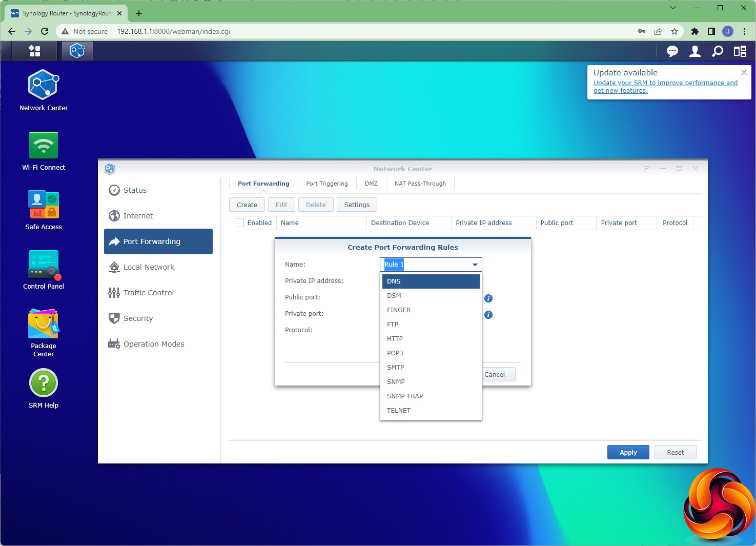Image resolution: width=756 pixels, height=546 pixels.
Task: Open the Chrome three-dot menu
Action: (744, 31)
